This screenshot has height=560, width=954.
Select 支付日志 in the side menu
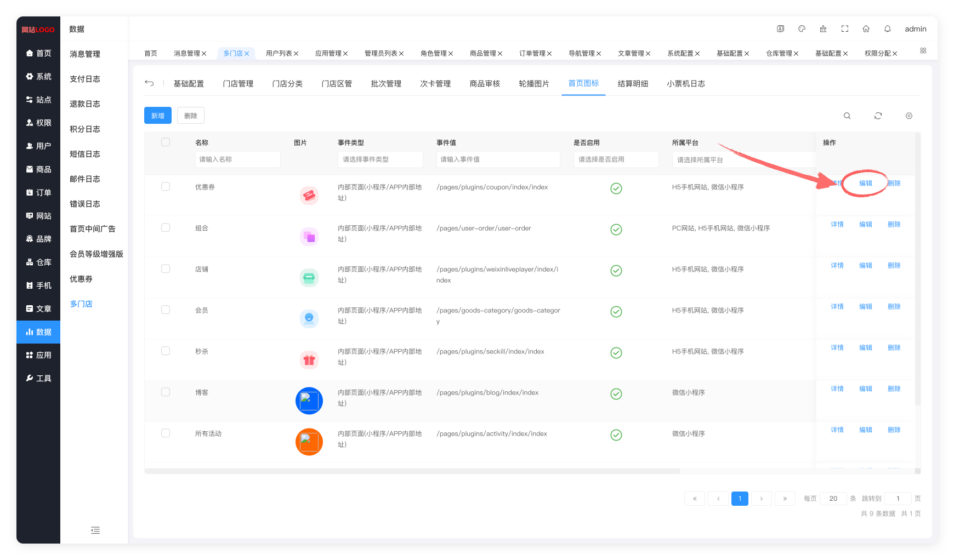point(85,79)
